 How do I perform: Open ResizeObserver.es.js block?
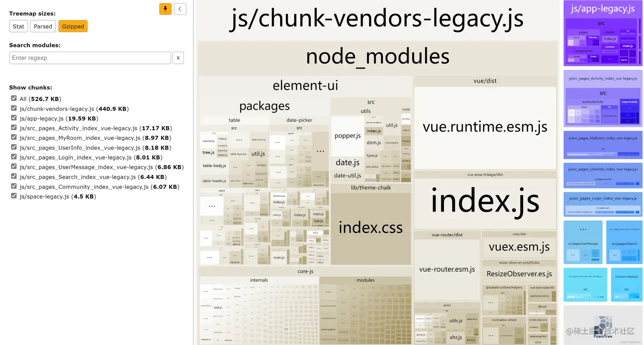click(x=519, y=274)
